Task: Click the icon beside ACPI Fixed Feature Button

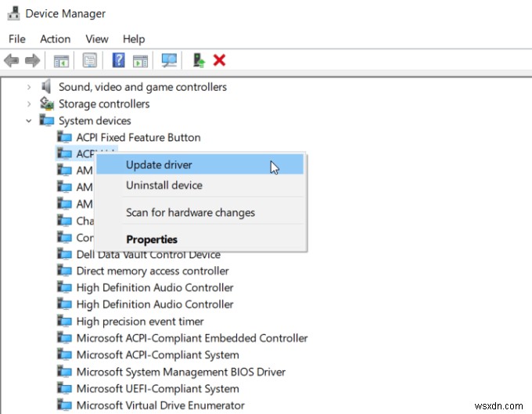Action: click(x=64, y=137)
